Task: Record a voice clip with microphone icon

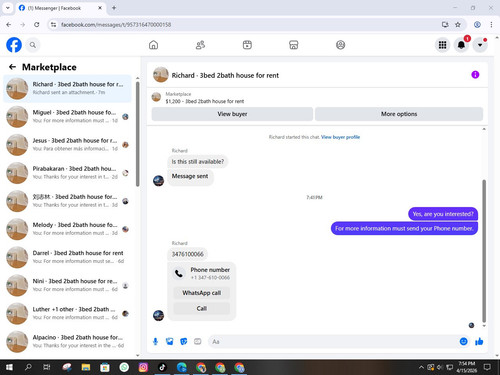Action: [x=155, y=341]
